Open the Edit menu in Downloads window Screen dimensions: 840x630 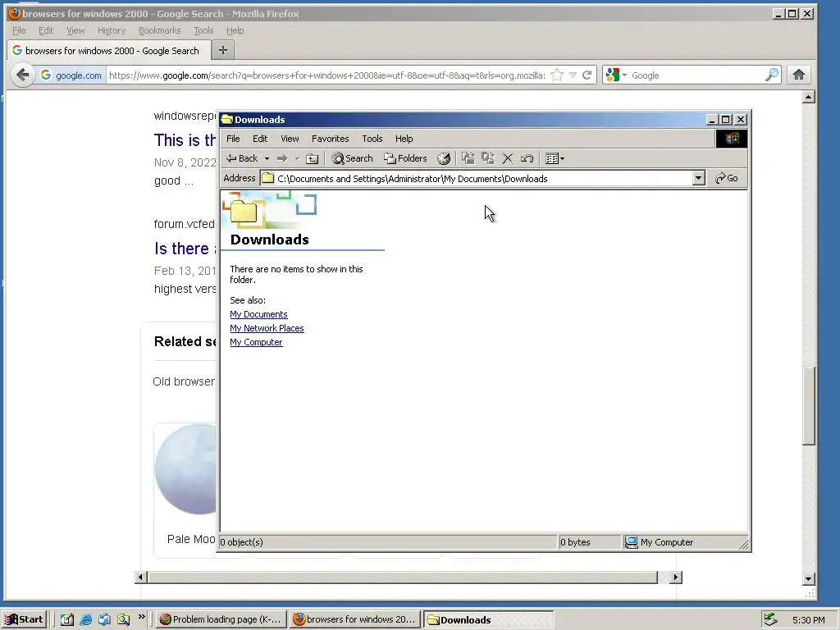pos(260,139)
